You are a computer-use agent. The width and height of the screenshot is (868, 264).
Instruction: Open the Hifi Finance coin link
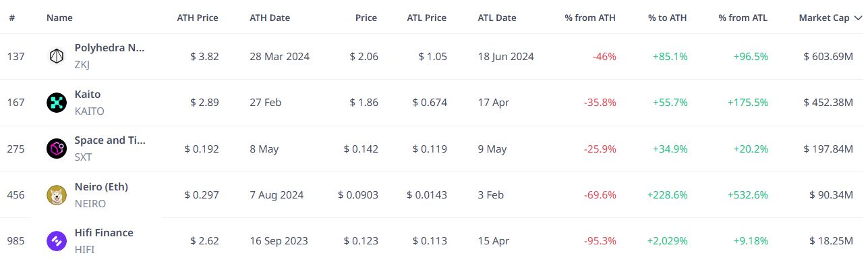(x=104, y=241)
